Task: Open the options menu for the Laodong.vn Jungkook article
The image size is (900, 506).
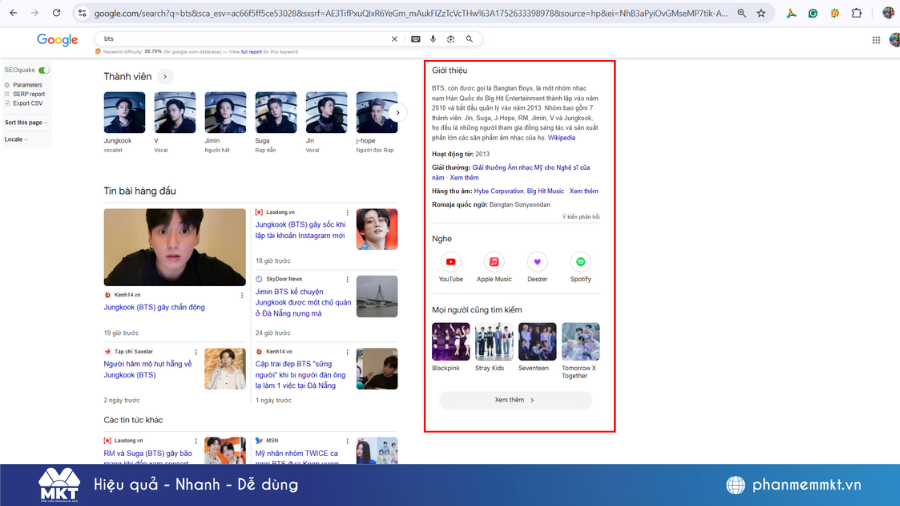Action: point(347,212)
